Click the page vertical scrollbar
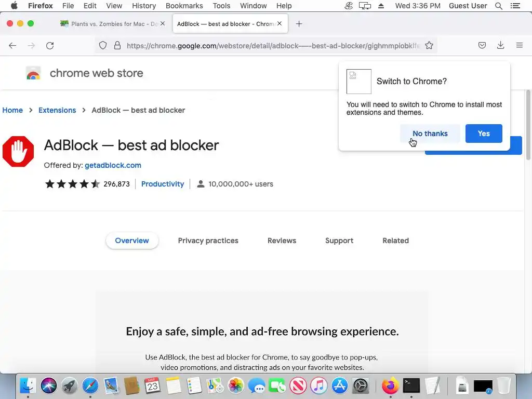 528,125
